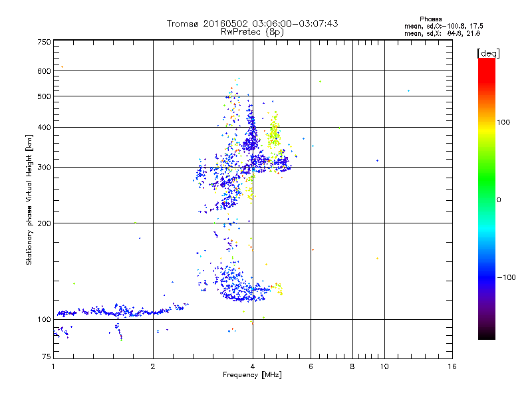Image resolution: width=532 pixels, height=399 pixels.
Task: Click the plot title 'Tromsø 20160502 03:06:00-03:07:43'
Action: click(x=252, y=23)
